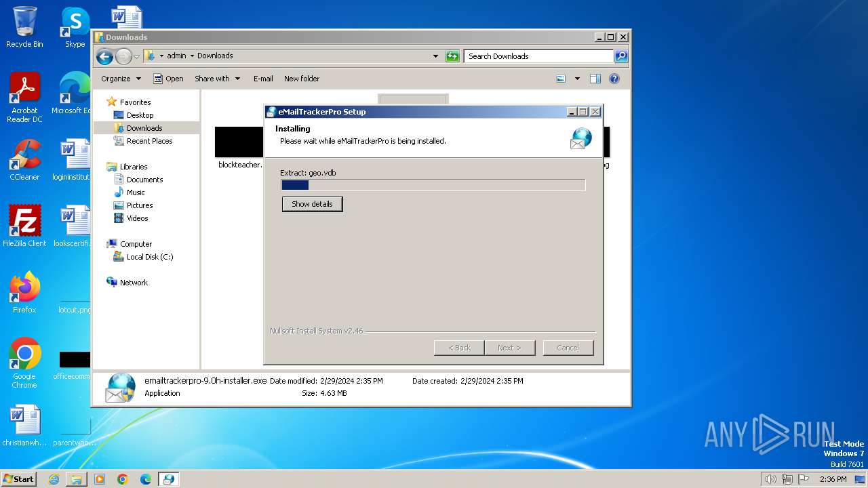Click the Search Downloads field
Viewport: 868px width, 488px height.
pos(538,56)
